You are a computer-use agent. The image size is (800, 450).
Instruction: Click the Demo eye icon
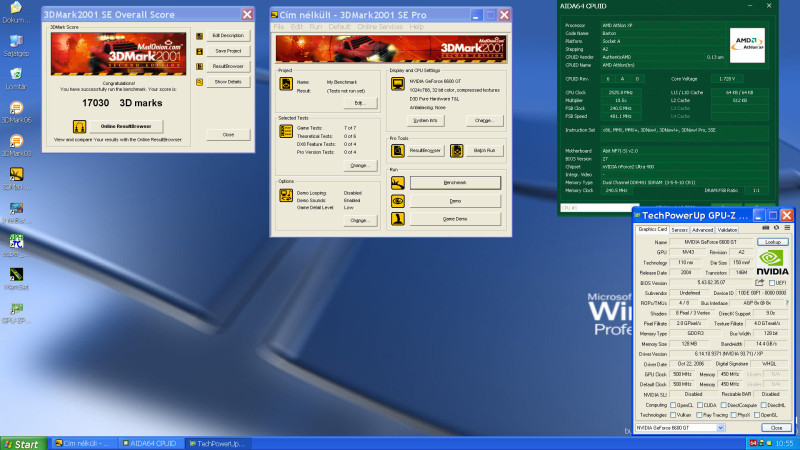[397, 201]
